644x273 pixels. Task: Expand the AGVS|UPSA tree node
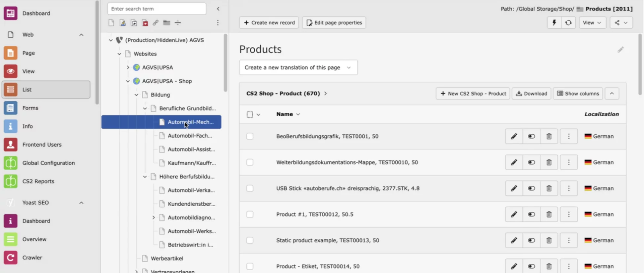(128, 67)
